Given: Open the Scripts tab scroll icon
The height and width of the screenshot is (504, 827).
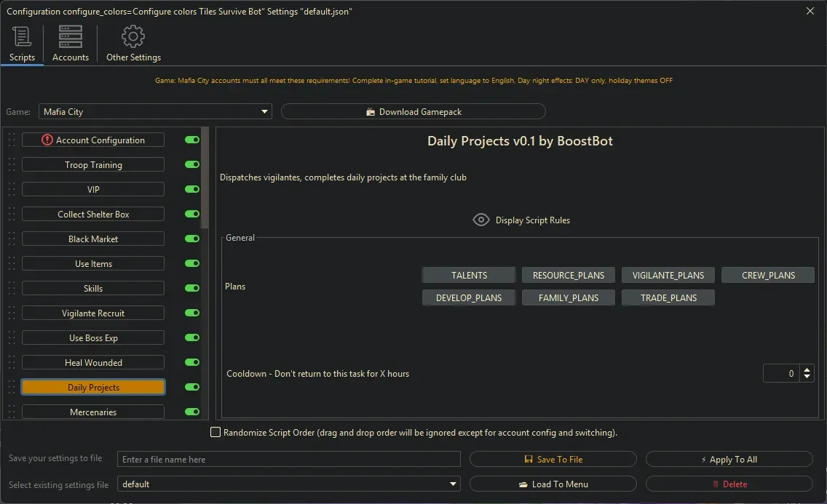Looking at the screenshot, I should 22,37.
